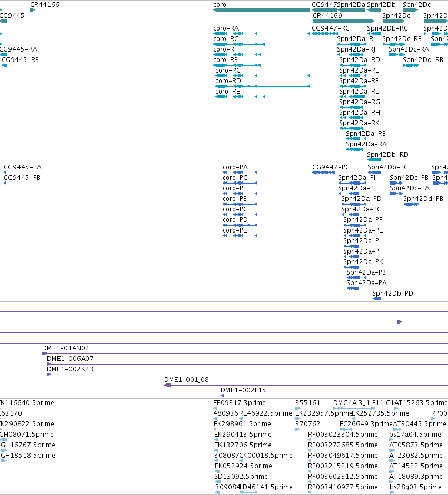Select the Spn42Dc gene label
Screen dimensions: 448x495
click(396, 15)
